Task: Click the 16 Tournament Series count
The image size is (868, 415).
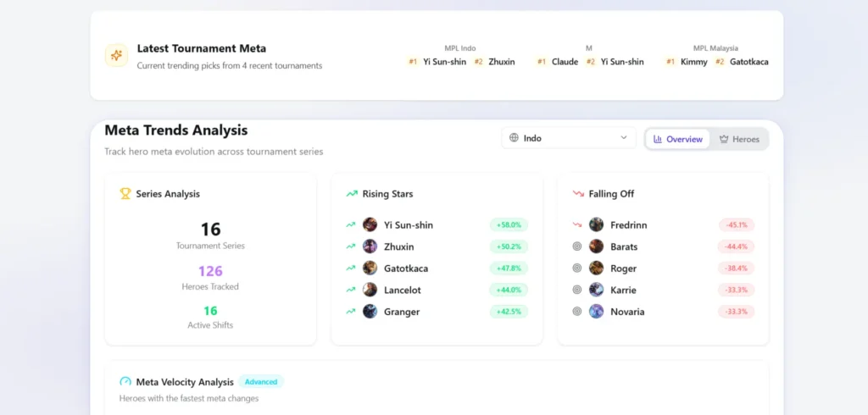Action: pyautogui.click(x=210, y=229)
